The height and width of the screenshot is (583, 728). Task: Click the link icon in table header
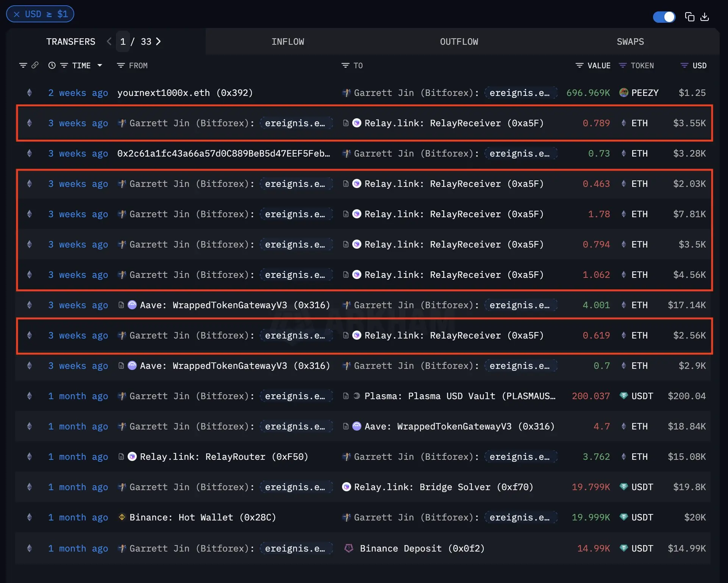[x=35, y=65]
